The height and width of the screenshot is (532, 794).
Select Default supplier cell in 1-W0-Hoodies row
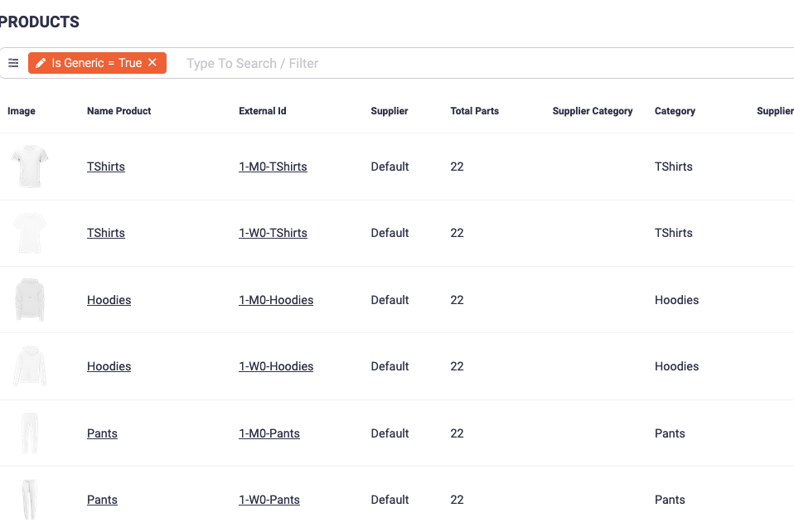390,366
